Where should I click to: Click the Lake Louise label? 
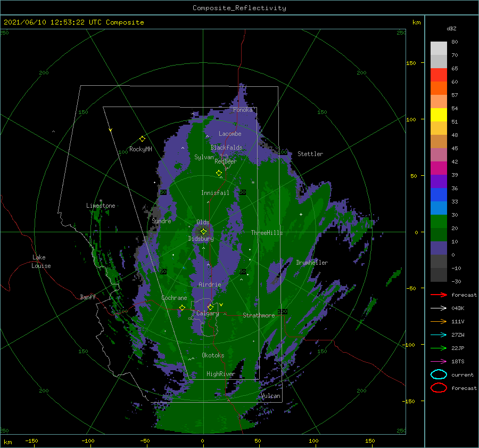point(41,262)
